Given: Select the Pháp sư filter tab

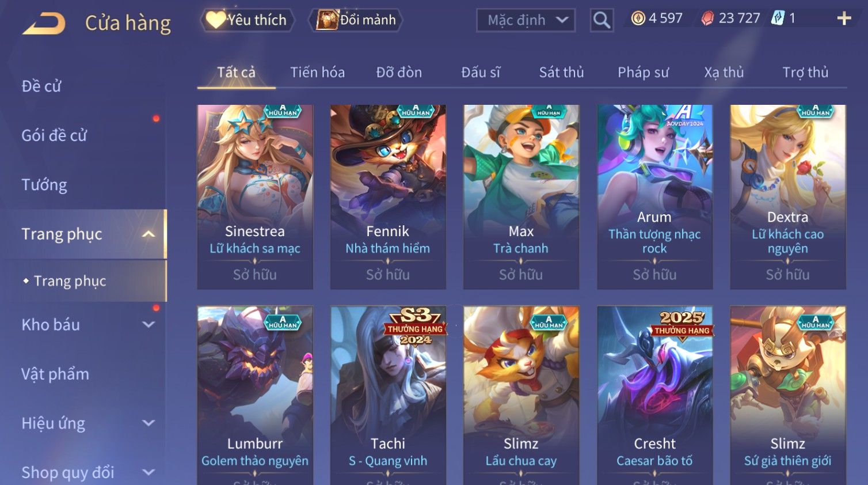Looking at the screenshot, I should coord(643,73).
